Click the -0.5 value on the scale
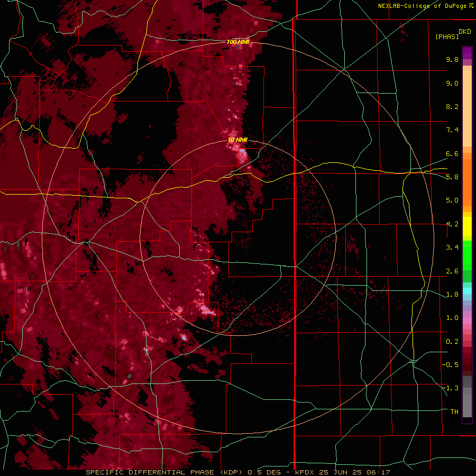 (450, 365)
